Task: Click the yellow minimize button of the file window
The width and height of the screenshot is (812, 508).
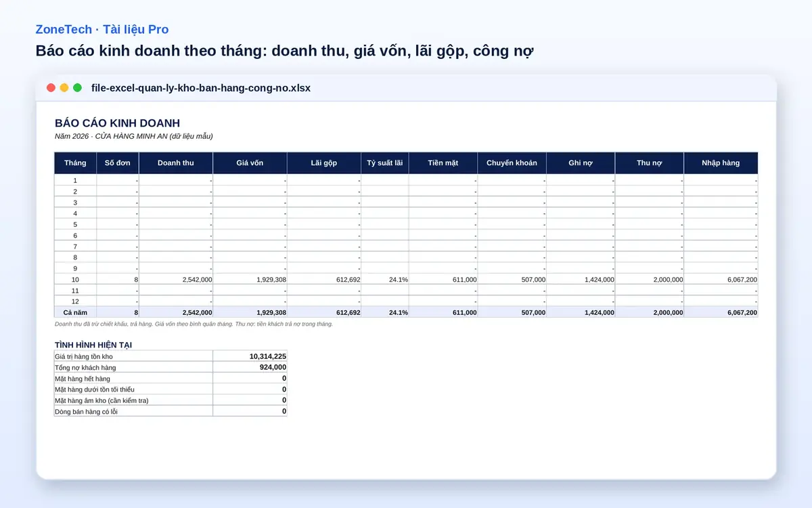Action: (64, 88)
